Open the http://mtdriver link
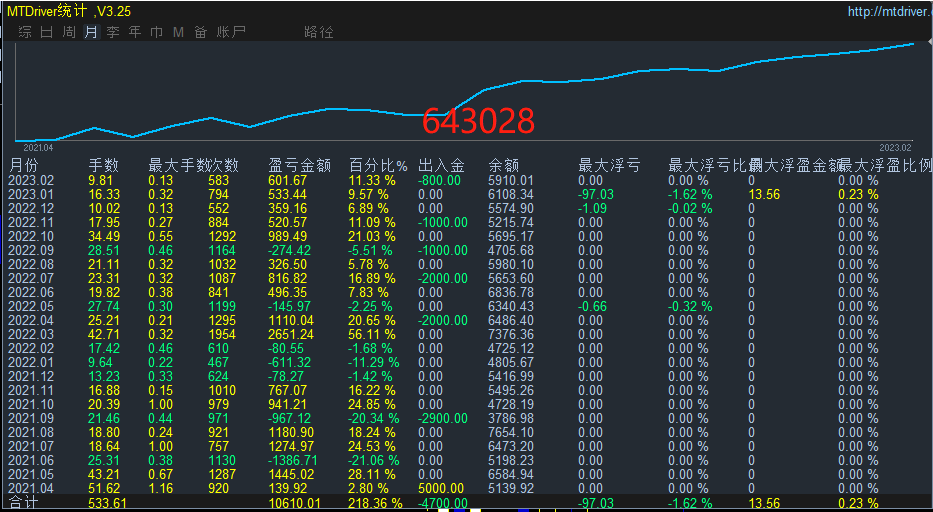Viewport: 933px width, 512px height. [890, 11]
